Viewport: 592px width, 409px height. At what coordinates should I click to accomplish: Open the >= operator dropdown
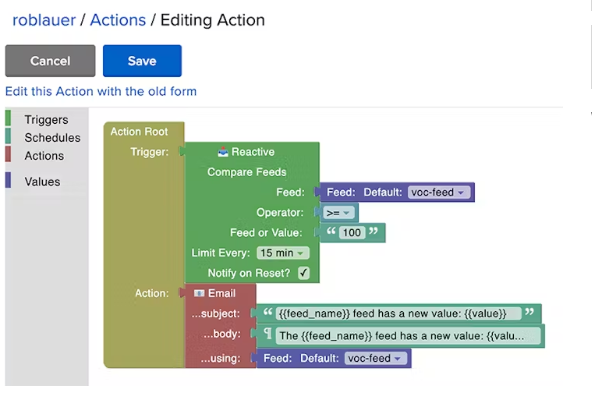point(338,213)
